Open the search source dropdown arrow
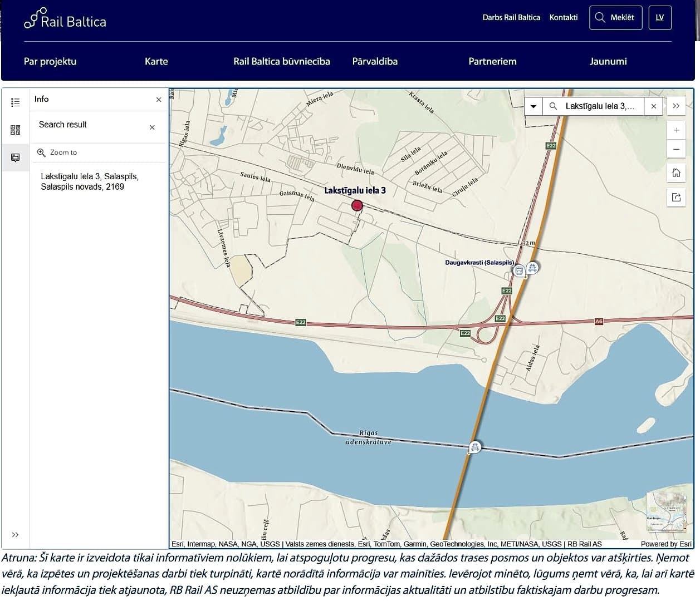The height and width of the screenshot is (601, 700). pos(533,106)
